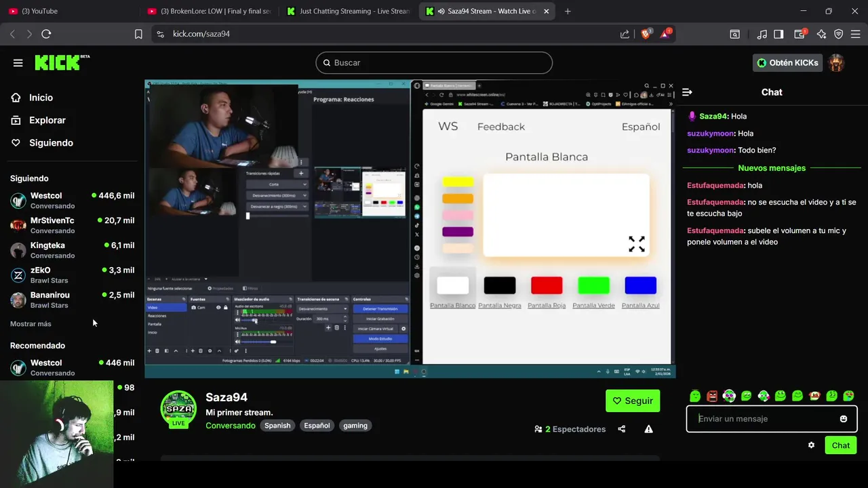
Task: Switch to the YouTube browser tab
Action: pyautogui.click(x=71, y=11)
